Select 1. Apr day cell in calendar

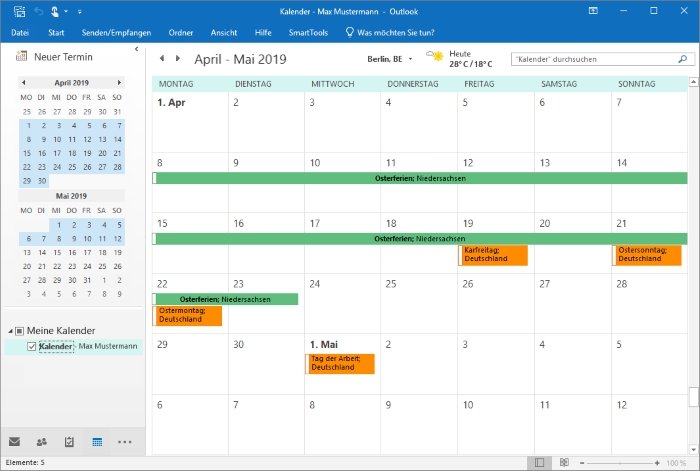pos(190,122)
